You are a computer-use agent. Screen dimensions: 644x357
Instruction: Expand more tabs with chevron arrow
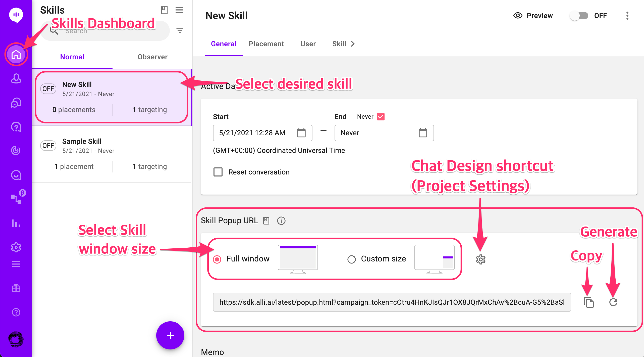tap(353, 44)
